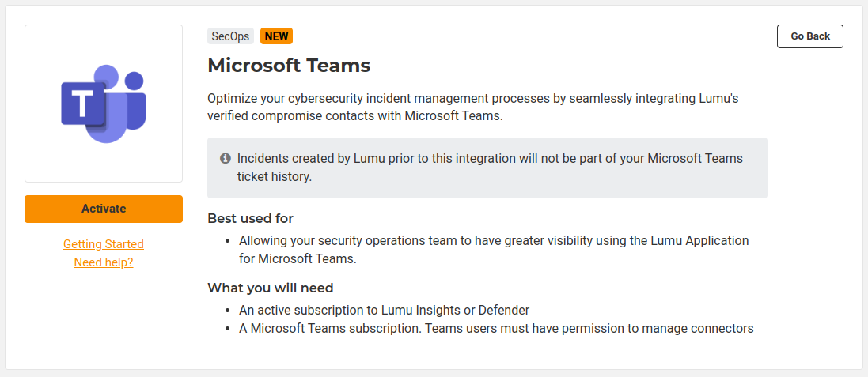868x377 pixels.
Task: Click the Lumu Insights or Defender subscription bullet
Action: [384, 310]
